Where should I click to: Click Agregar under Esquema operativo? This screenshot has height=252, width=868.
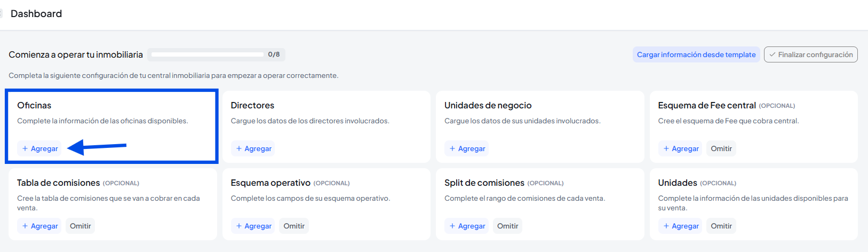click(x=253, y=226)
